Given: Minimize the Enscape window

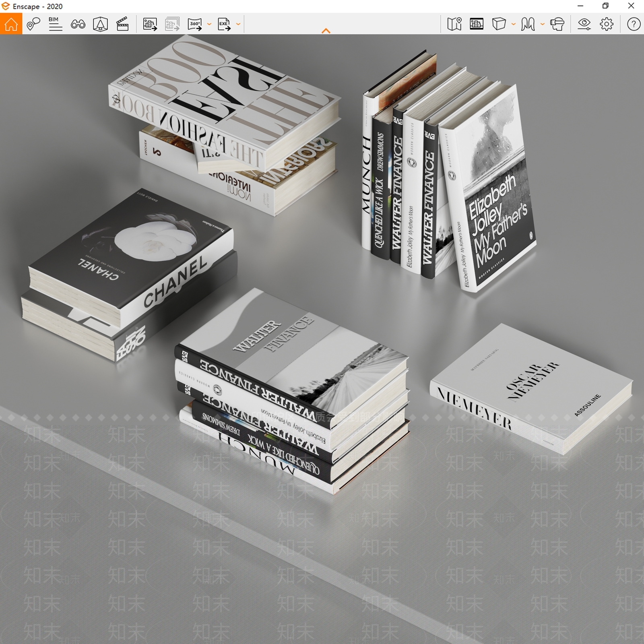Looking at the screenshot, I should point(580,6).
